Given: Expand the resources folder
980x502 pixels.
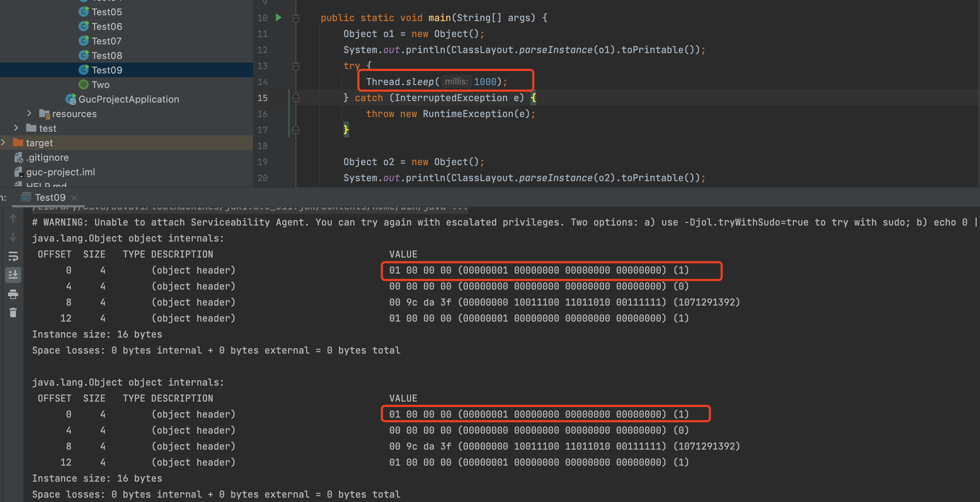Looking at the screenshot, I should pyautogui.click(x=29, y=113).
